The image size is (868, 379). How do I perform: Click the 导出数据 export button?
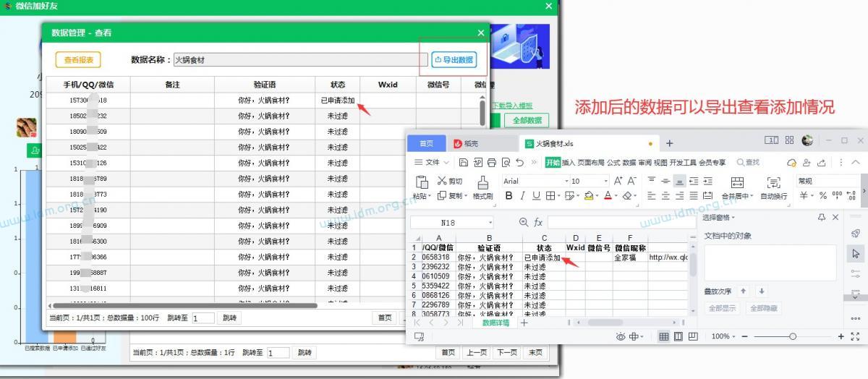point(454,60)
